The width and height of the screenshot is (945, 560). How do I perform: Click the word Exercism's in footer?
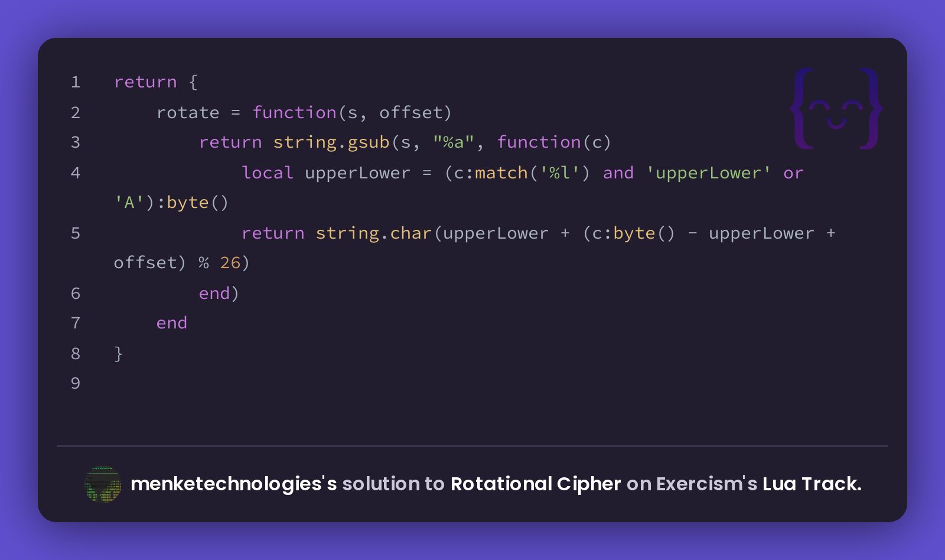[706, 484]
